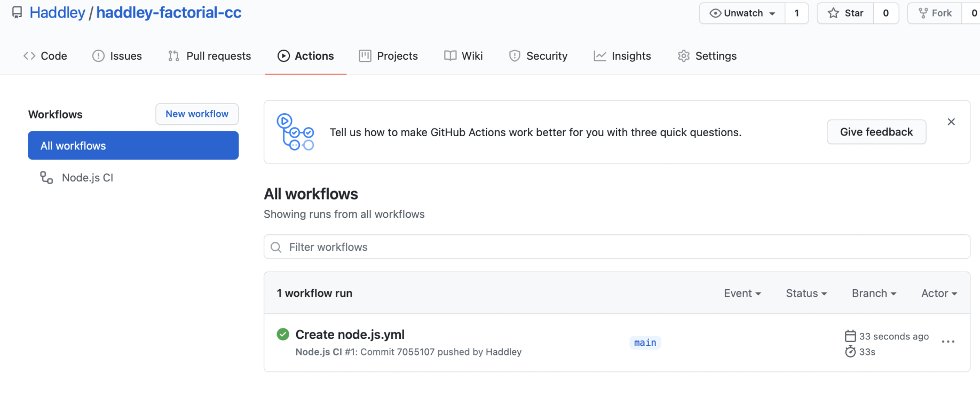Click the repository book icon beside Haddley
Viewport: 980px width, 404px height.
click(x=17, y=12)
